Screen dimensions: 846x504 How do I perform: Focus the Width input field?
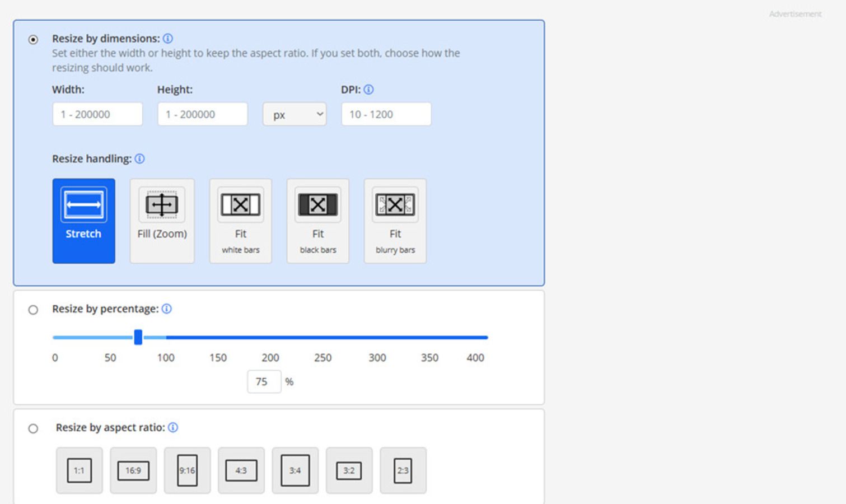point(97,114)
